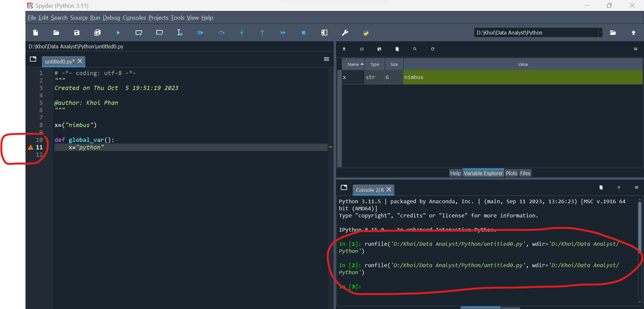Click the Run current cell icon
The image size is (644, 309).
tap(139, 33)
